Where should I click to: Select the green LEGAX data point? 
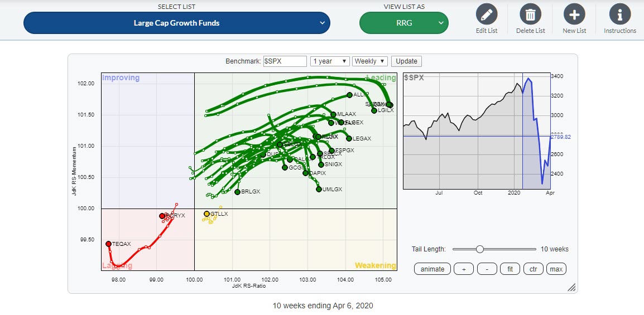[x=349, y=138]
